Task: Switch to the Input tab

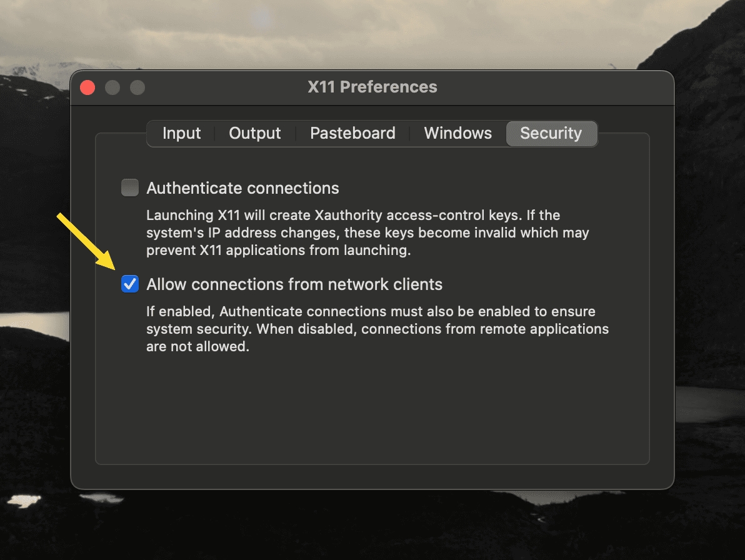Action: coord(181,133)
